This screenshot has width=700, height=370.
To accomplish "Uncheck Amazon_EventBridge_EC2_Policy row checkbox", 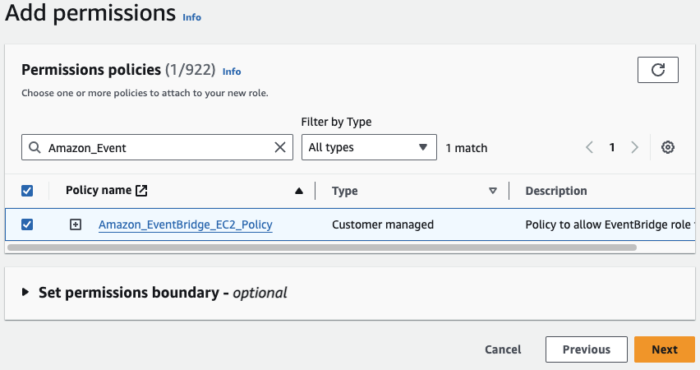I will tap(27, 224).
